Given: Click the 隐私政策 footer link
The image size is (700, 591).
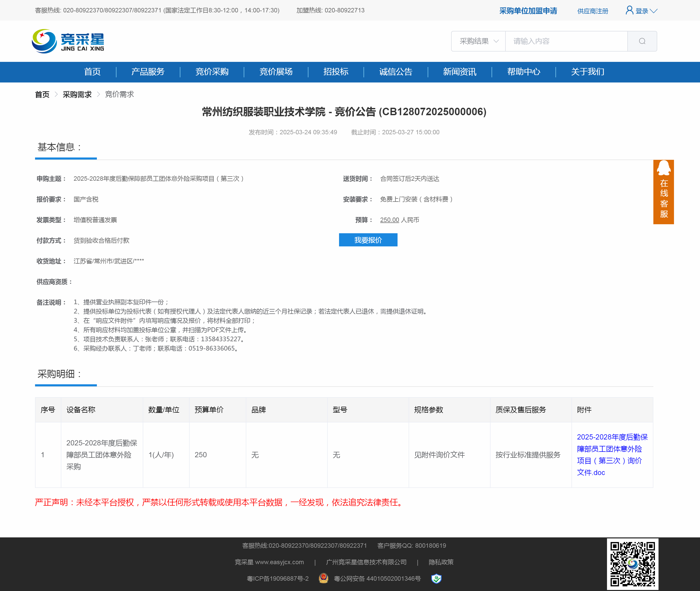Looking at the screenshot, I should click(x=441, y=562).
